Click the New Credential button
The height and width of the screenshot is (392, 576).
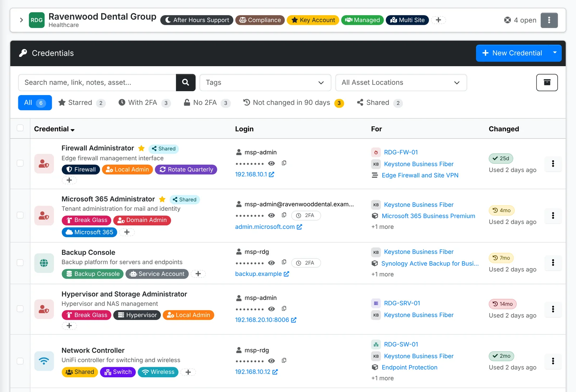coord(512,53)
